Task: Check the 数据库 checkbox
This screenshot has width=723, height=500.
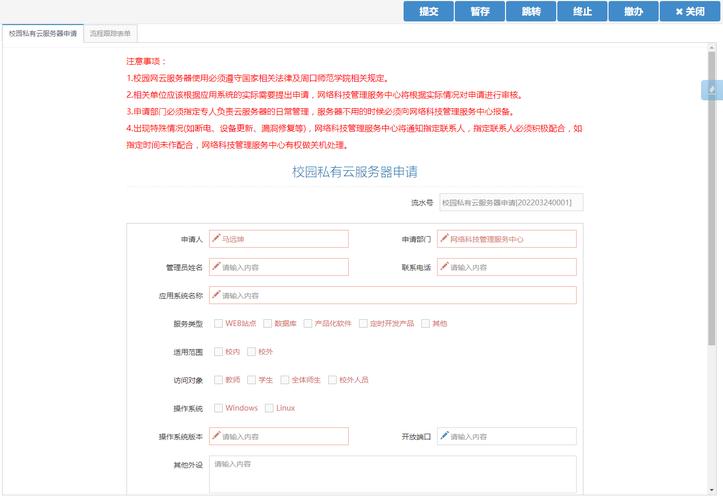Action: click(267, 323)
